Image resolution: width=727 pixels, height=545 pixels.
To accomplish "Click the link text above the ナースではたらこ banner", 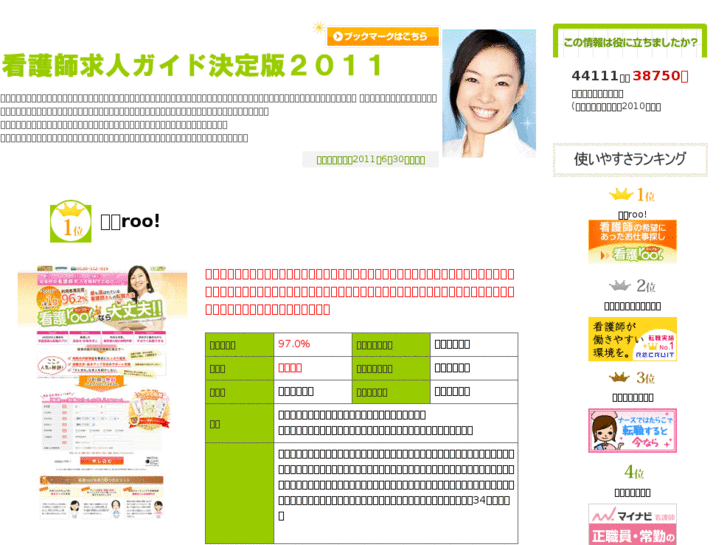I will coord(632,398).
